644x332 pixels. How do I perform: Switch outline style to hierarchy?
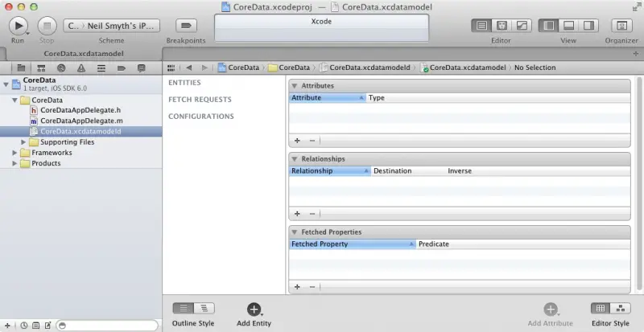[x=204, y=308]
